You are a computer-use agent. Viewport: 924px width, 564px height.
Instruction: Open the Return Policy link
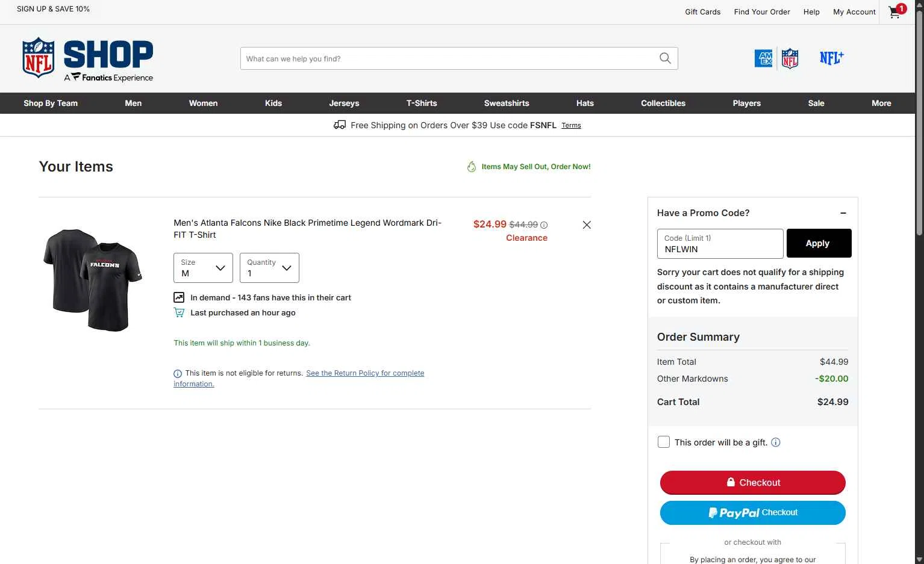[299, 379]
